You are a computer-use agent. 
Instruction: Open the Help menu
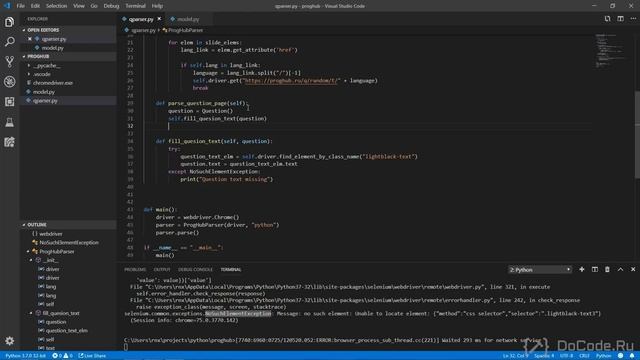coord(157,6)
